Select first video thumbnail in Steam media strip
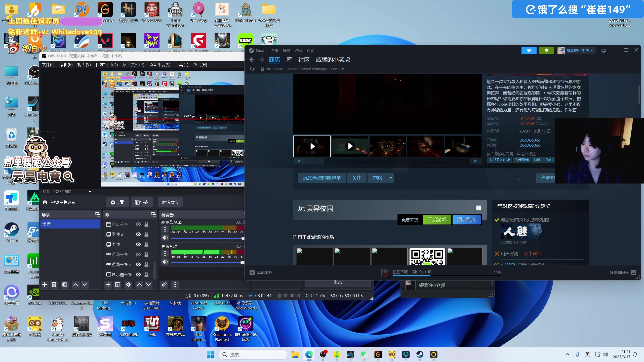 [312, 146]
